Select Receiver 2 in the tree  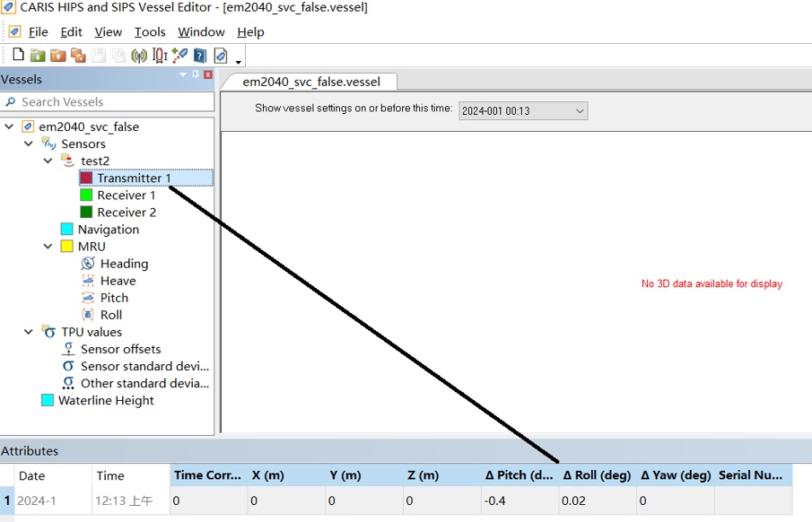tap(127, 213)
